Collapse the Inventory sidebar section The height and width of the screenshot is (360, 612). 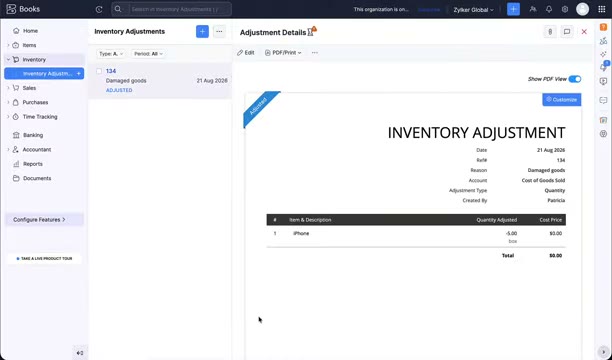point(8,60)
